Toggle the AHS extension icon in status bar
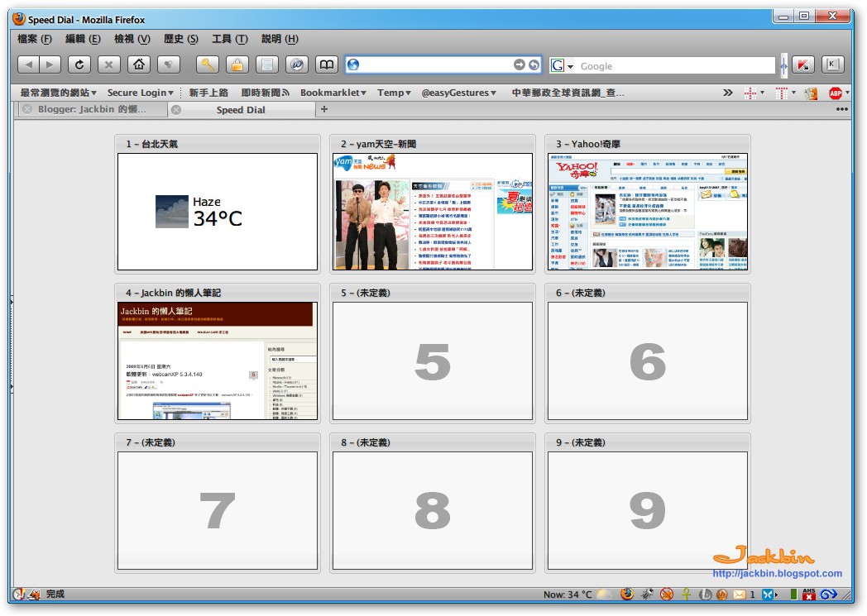The height and width of the screenshot is (616, 867). (x=809, y=594)
